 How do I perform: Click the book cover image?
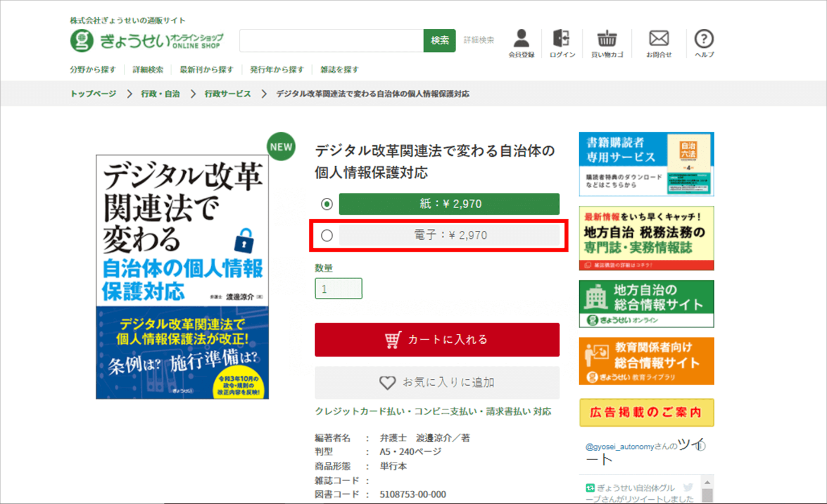(x=182, y=277)
